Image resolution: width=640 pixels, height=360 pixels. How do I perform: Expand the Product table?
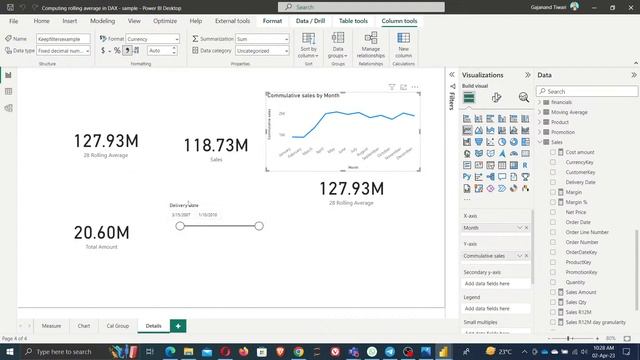point(540,122)
